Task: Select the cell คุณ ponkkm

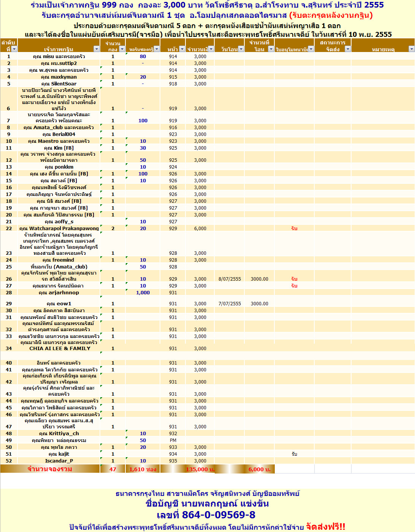Action: click(59, 167)
